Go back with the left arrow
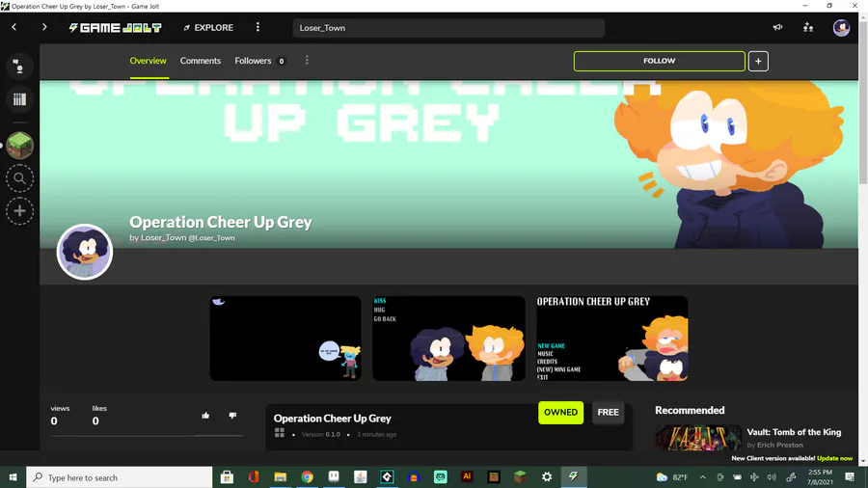The height and width of the screenshot is (488, 868). tap(14, 27)
